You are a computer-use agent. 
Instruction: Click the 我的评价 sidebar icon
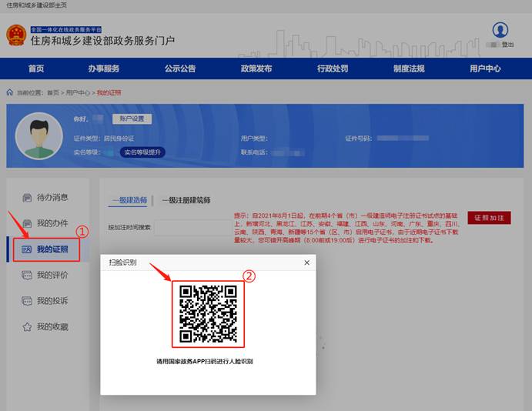click(27, 275)
